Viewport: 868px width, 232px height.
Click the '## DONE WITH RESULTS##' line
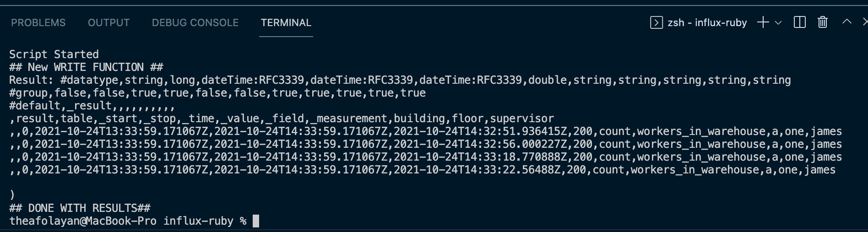80,208
